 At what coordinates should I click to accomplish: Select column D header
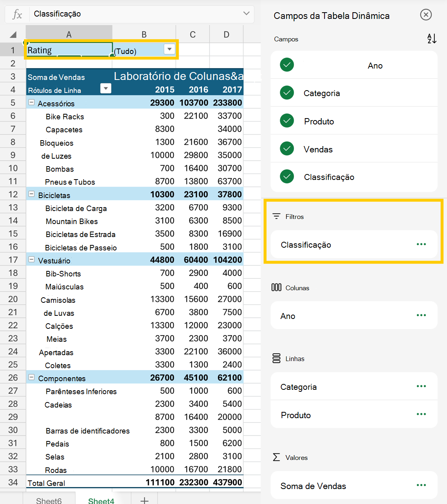[x=226, y=35]
